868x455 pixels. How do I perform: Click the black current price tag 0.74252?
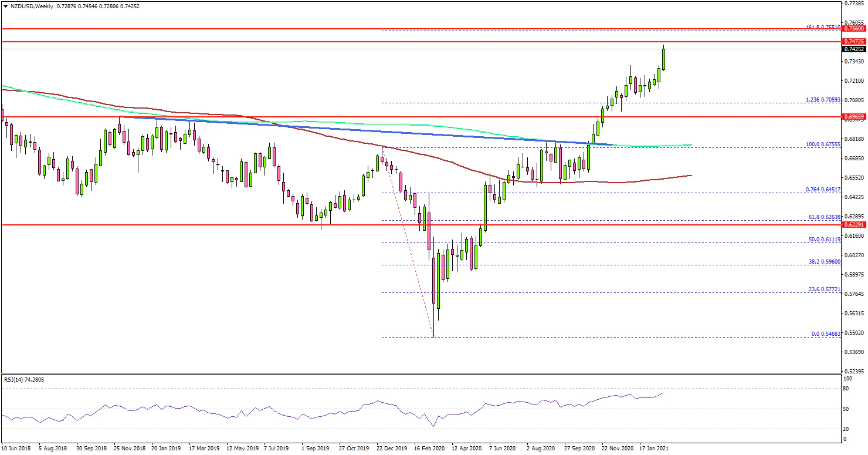coord(853,49)
